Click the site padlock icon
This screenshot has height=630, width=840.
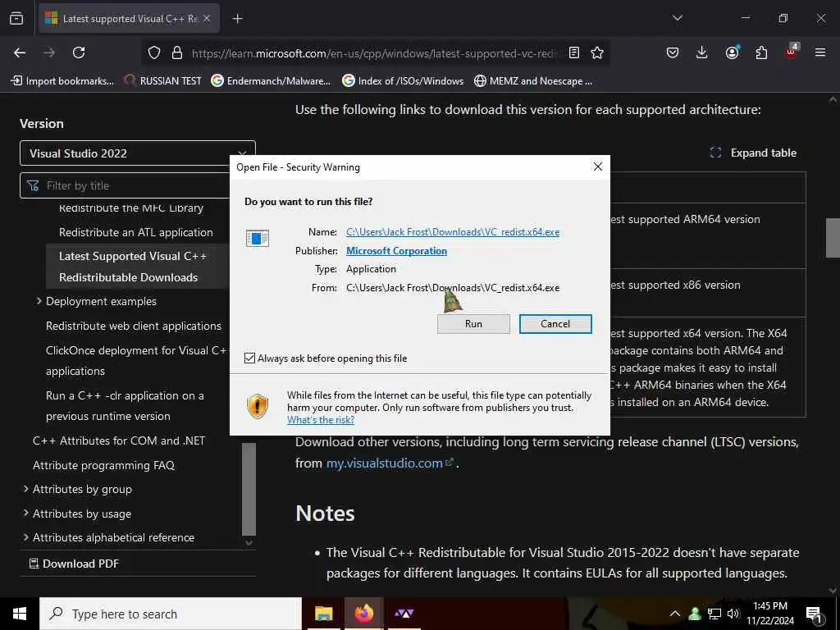point(177,52)
